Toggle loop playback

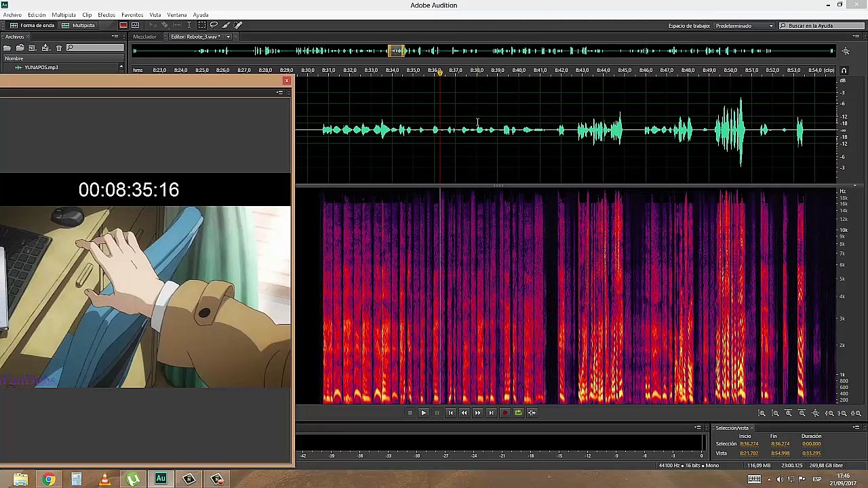[518, 413]
